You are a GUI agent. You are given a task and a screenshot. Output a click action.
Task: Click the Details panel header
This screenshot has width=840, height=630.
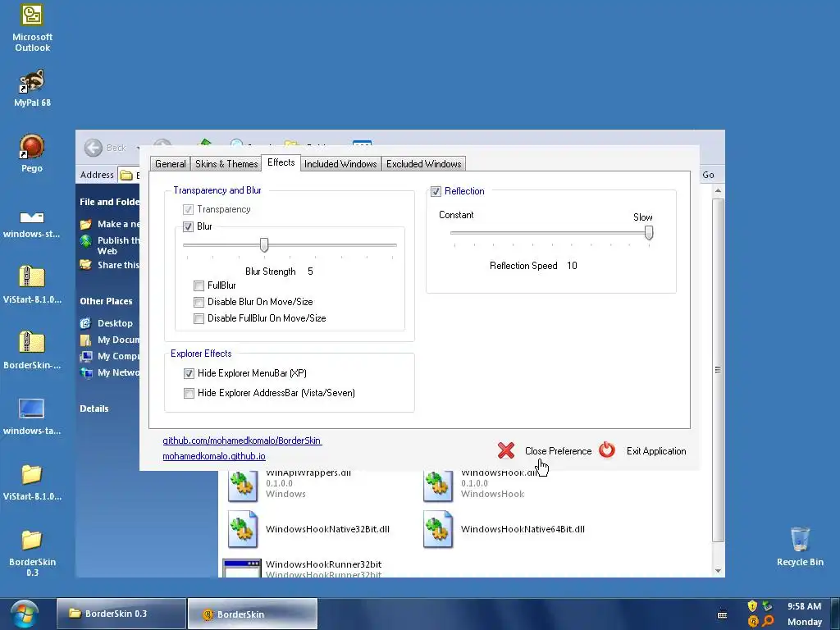pyautogui.click(x=94, y=409)
